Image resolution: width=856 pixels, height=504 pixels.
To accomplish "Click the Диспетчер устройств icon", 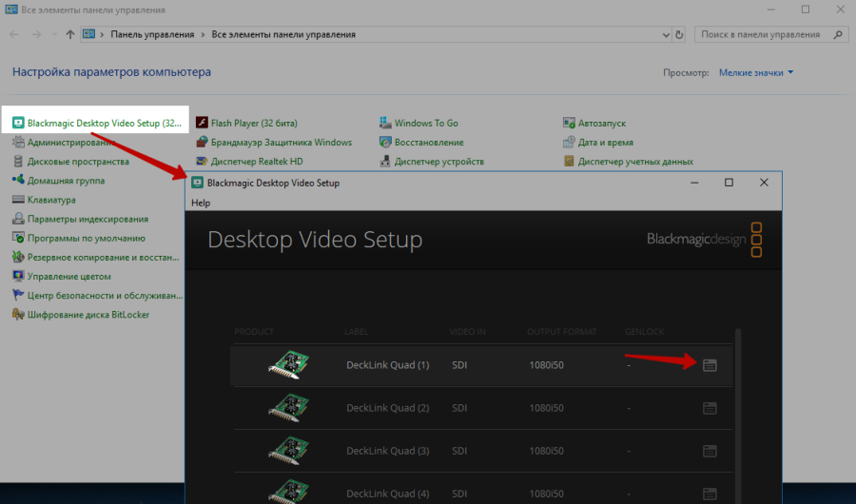I will pyautogui.click(x=385, y=161).
